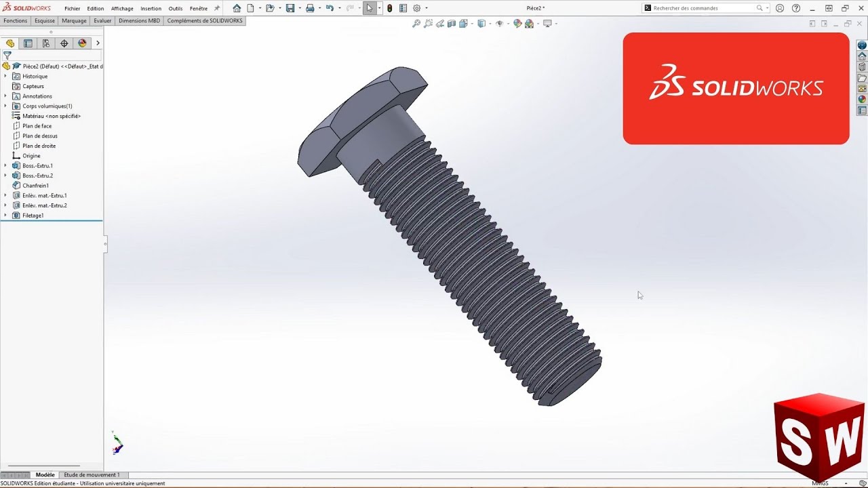
Task: Open the Fichier menu
Action: pos(72,9)
